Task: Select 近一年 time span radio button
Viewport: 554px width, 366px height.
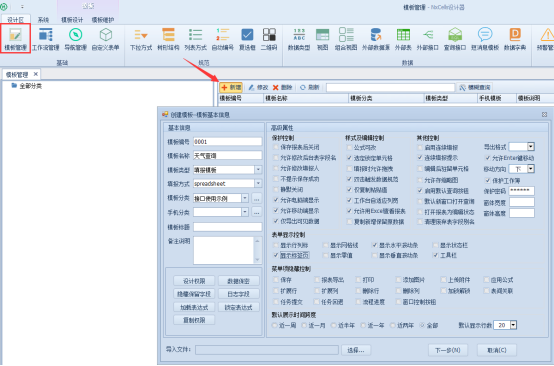Action: (363, 325)
